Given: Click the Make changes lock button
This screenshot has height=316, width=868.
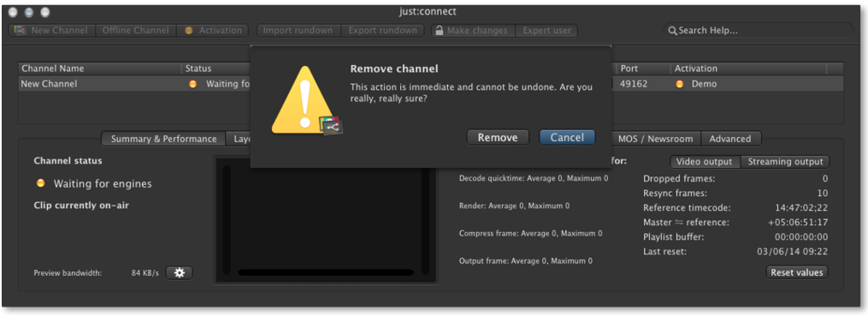Looking at the screenshot, I should tap(473, 31).
